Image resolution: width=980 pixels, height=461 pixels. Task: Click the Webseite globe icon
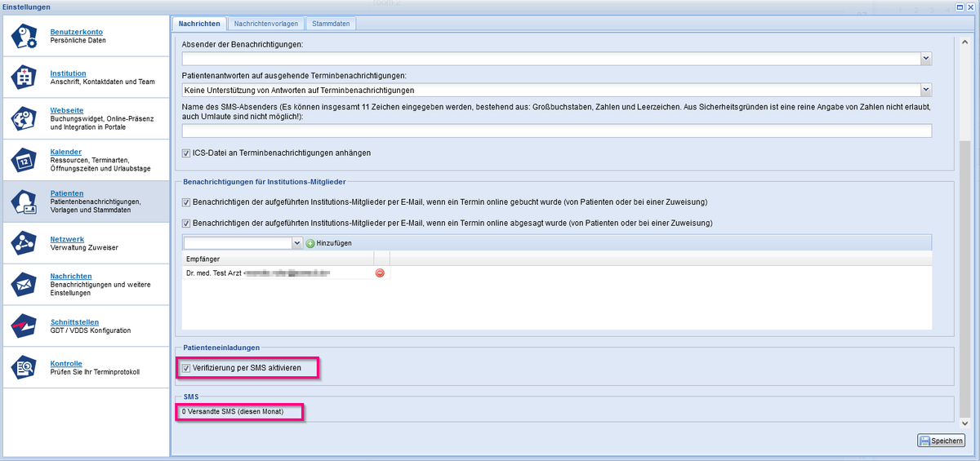click(24, 118)
